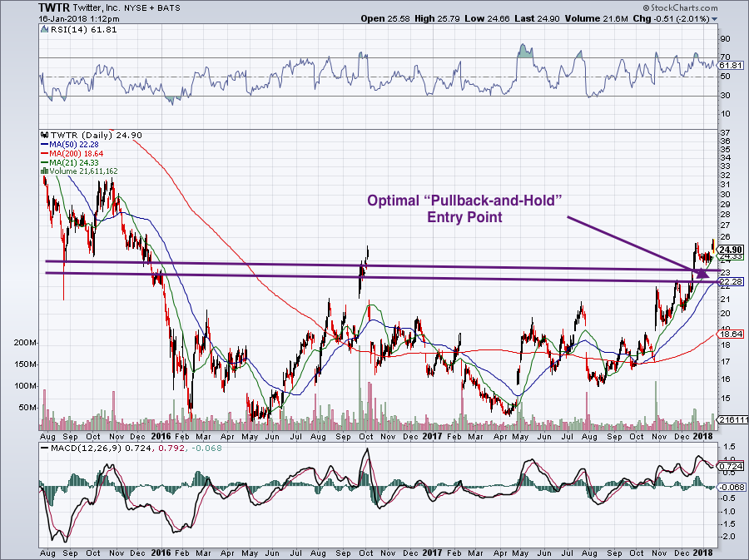Click the 'High 25.79' header value
749x560 pixels.
coord(437,18)
